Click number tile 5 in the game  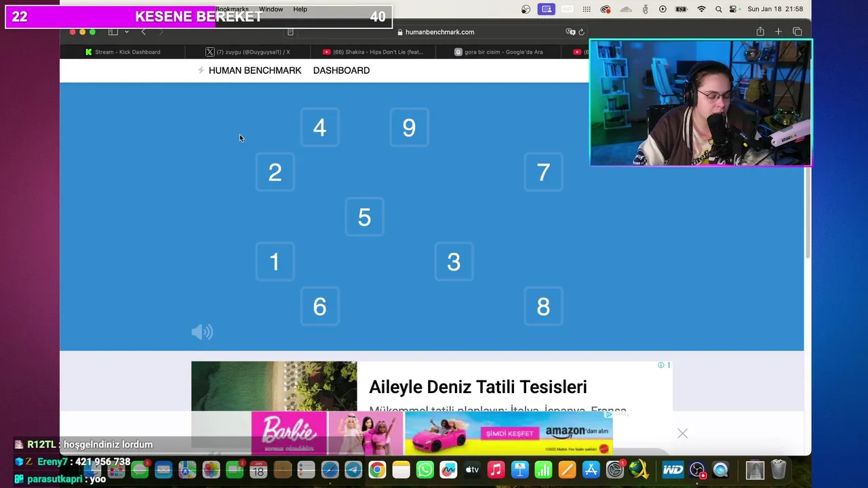pos(364,217)
